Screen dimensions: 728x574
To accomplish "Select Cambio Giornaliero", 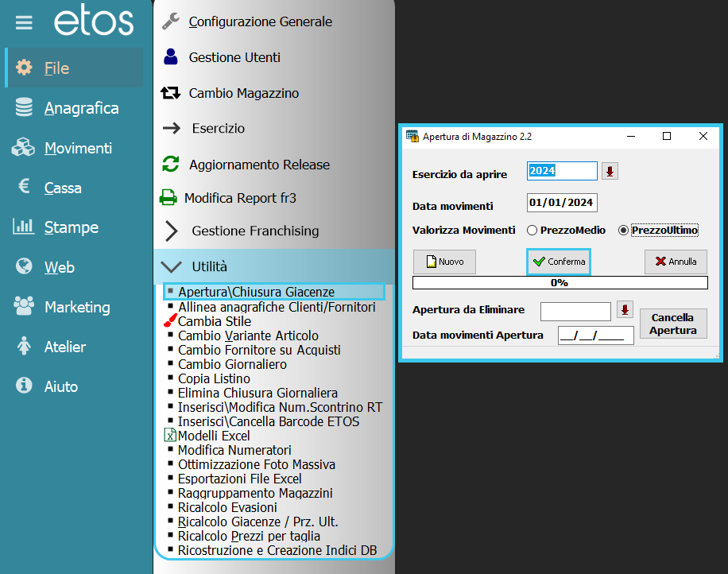I will point(232,364).
